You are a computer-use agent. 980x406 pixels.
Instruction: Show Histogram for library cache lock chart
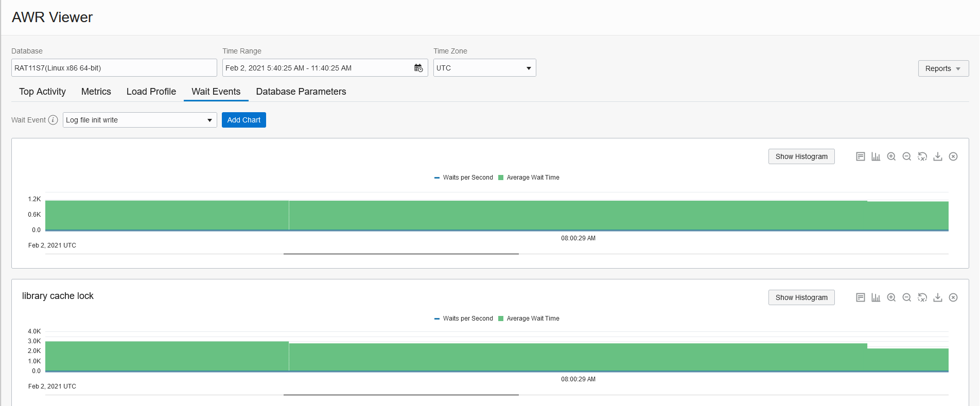click(801, 297)
